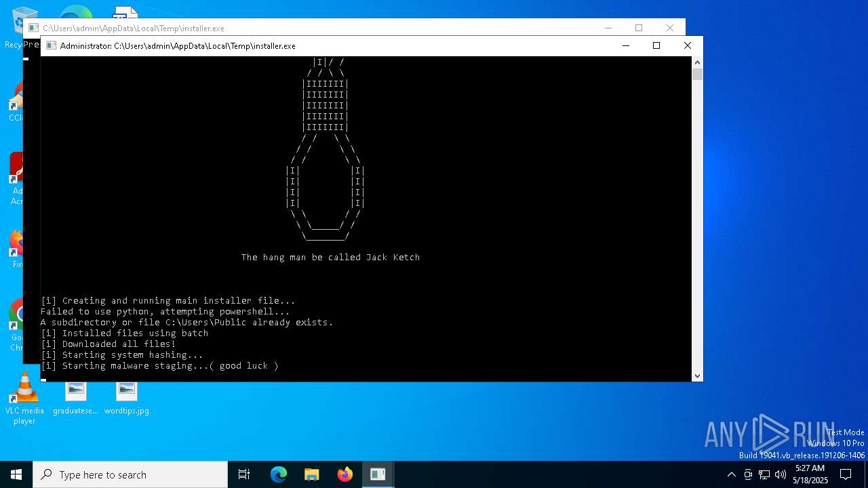Select the wordtips.jpg desktop file
This screenshot has width=868, height=488.
(x=126, y=398)
